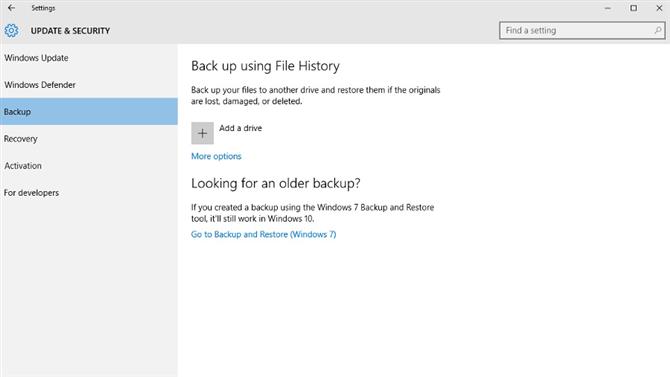
Task: Click the Settings gear icon
Action: tap(12, 31)
